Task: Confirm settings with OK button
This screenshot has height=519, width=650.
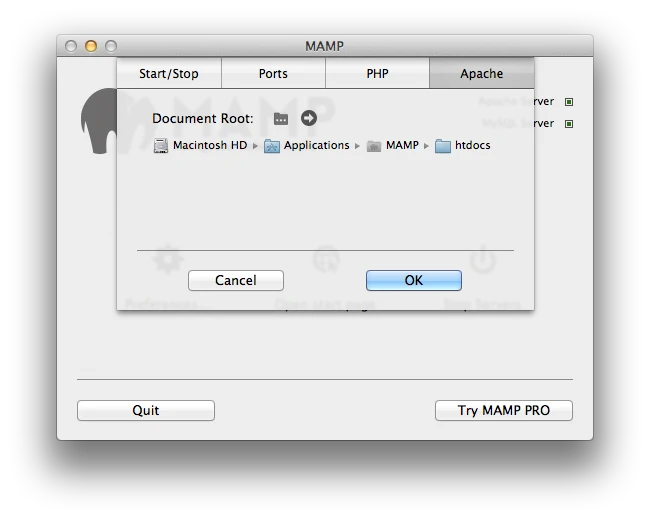Action: coord(414,281)
